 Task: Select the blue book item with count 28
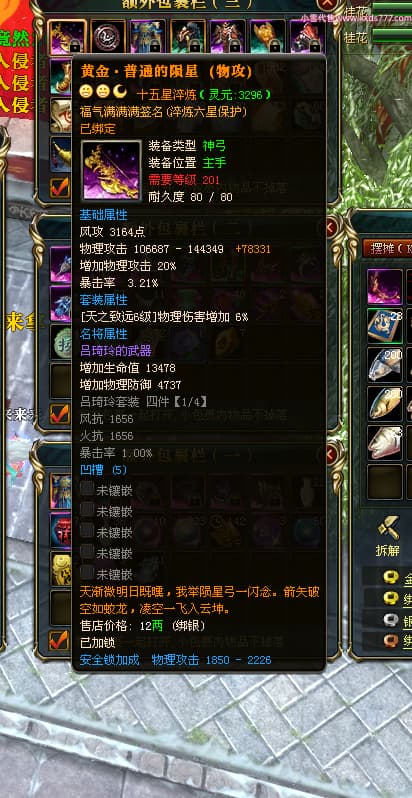(385, 325)
